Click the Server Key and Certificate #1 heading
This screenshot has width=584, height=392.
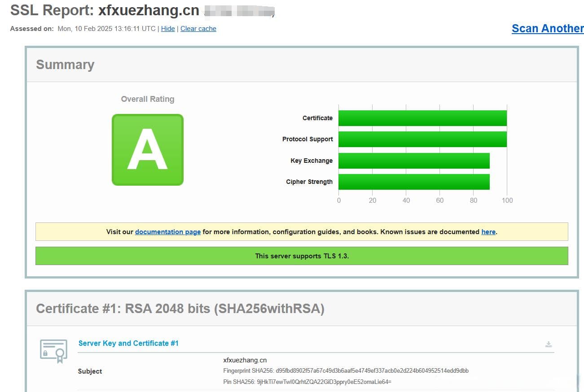coord(128,343)
